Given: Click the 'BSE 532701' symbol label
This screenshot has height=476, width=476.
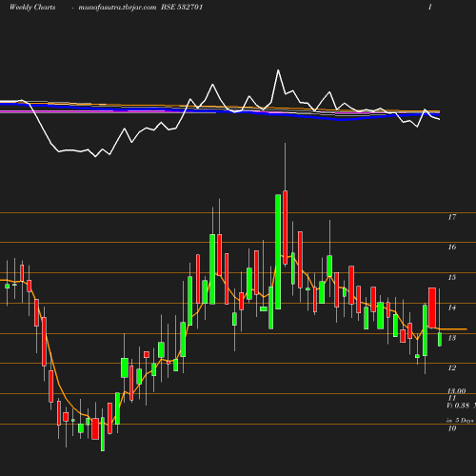Looking at the screenshot, I should click(182, 7).
